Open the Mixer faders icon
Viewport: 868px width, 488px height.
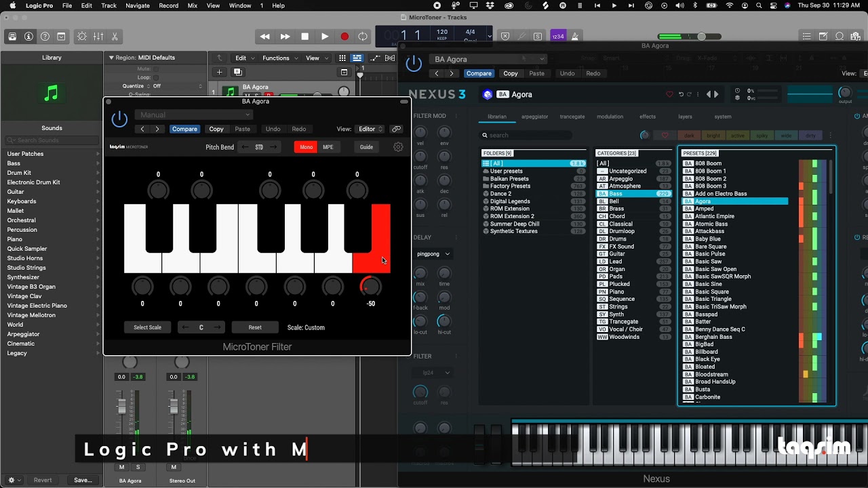point(98,37)
